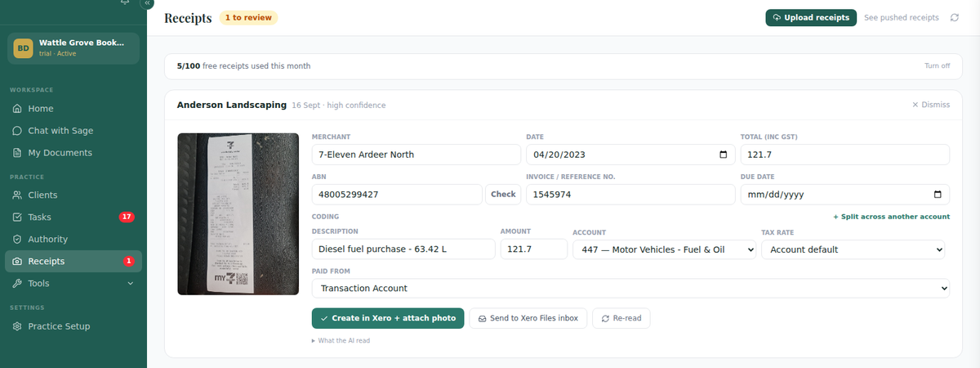980x368 pixels.
Task: Click the refresh icon beside See pushed receipts
Action: 954,17
